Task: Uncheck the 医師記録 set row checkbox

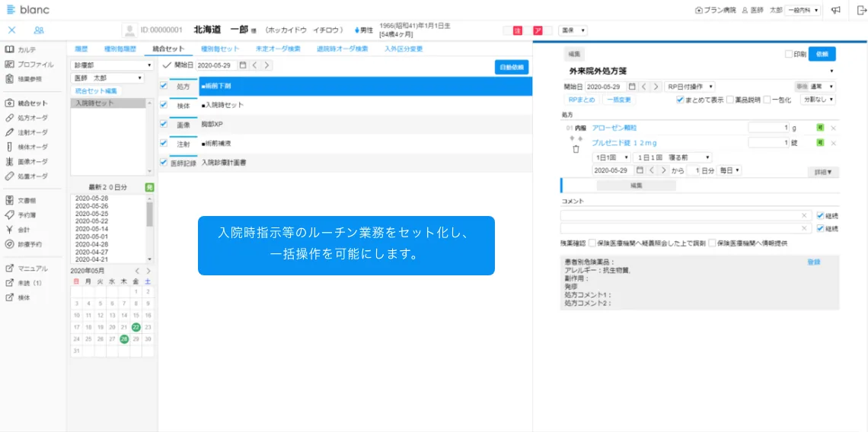Action: click(163, 162)
